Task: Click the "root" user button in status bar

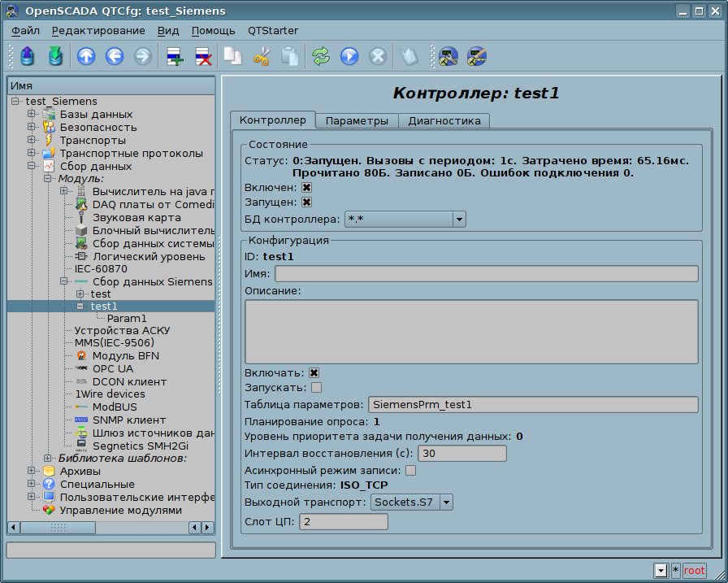Action: 695,571
